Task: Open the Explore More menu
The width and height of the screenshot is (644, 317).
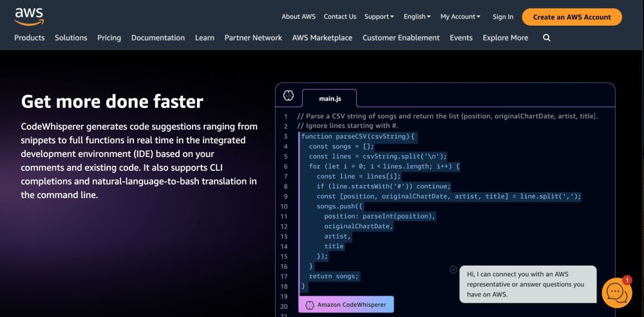Action: click(505, 38)
